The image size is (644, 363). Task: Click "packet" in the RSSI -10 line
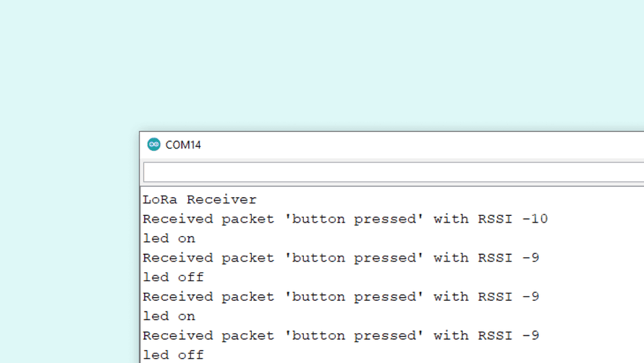coord(248,219)
